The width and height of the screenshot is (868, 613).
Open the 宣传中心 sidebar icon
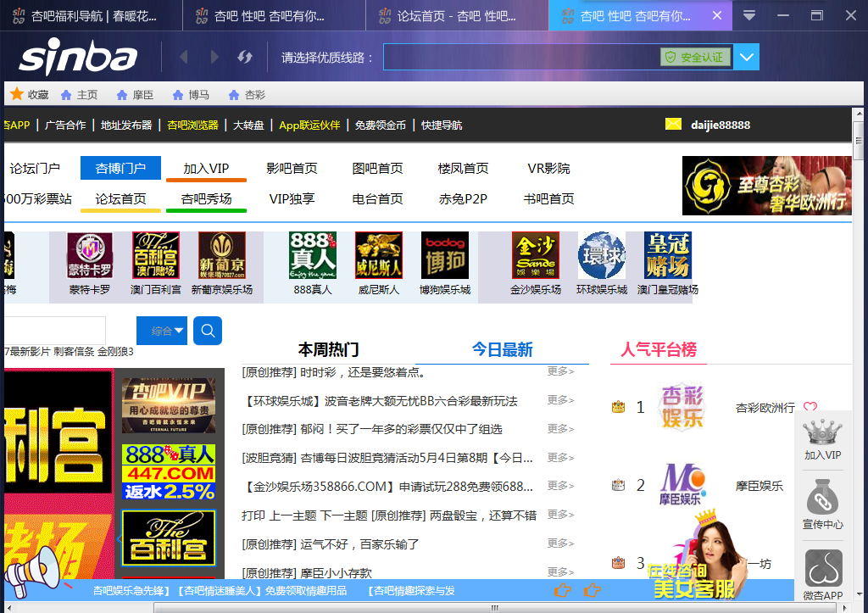[x=822, y=504]
